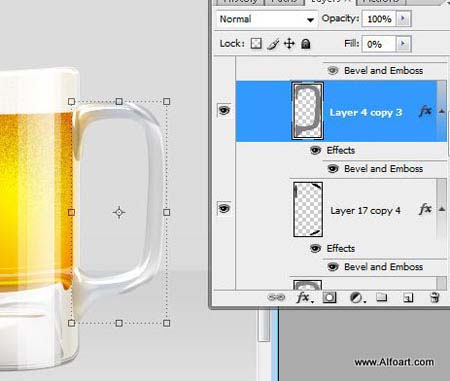
Task: Create a new layer
Action: (x=408, y=297)
